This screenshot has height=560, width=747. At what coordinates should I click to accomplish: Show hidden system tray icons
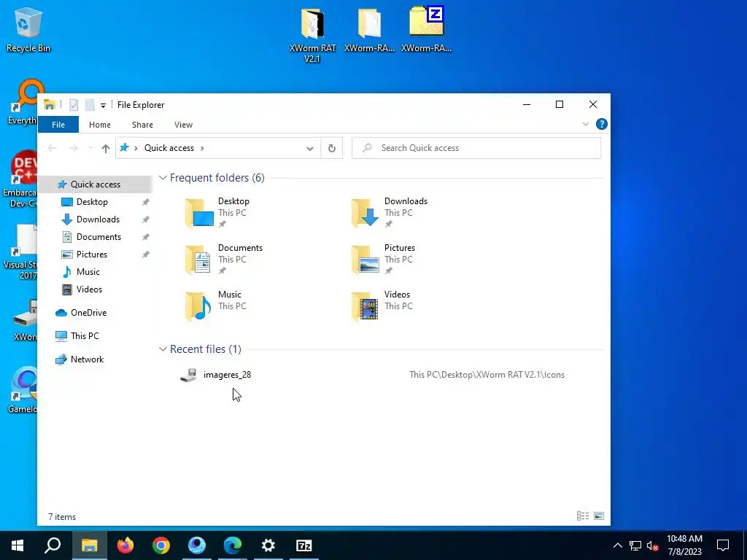point(617,545)
